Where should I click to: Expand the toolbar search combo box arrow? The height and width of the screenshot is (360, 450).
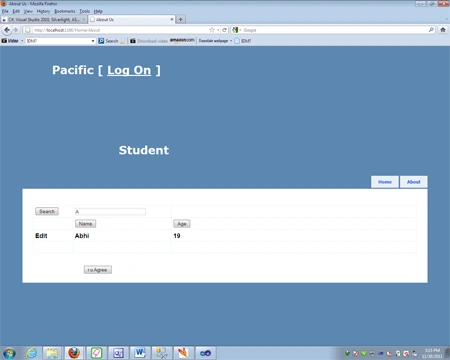pyautogui.click(x=93, y=41)
